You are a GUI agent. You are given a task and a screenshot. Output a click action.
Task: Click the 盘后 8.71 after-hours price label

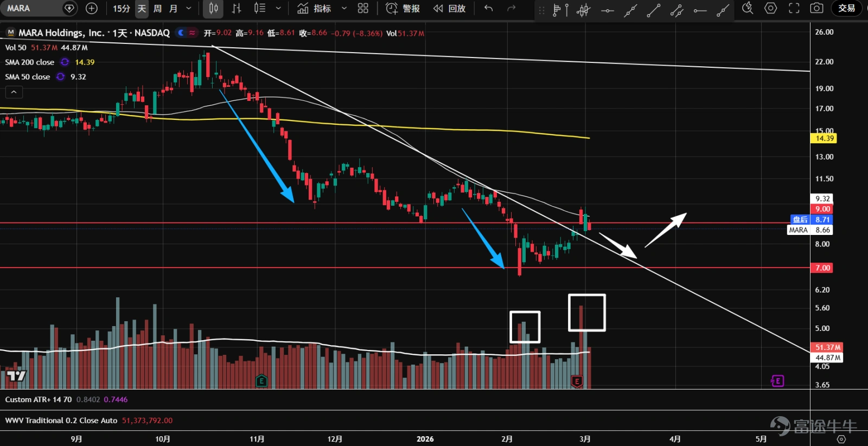(x=812, y=220)
